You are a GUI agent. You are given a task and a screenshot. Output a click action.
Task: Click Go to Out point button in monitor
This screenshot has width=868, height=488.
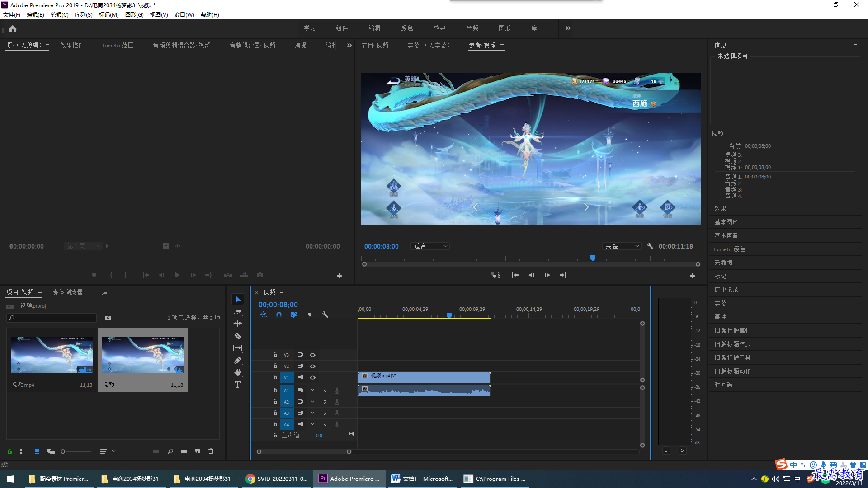(563, 275)
